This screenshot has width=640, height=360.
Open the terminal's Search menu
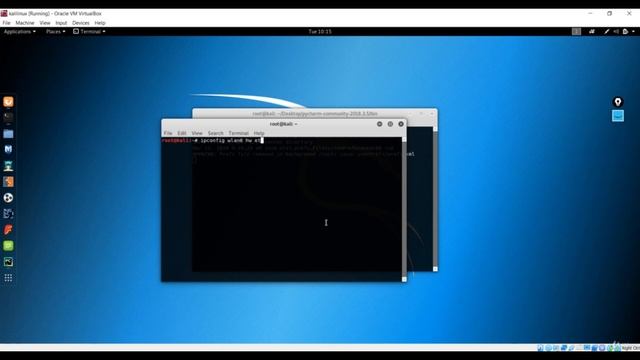click(216, 133)
